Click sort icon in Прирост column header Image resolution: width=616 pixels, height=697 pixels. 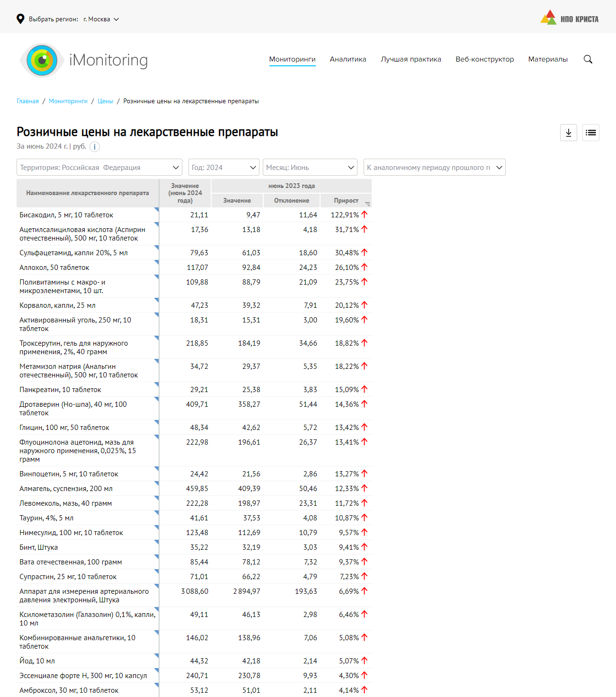[367, 204]
